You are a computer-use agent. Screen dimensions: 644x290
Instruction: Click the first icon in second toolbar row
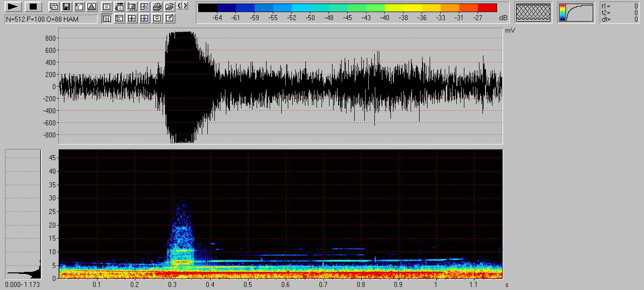coord(107,19)
